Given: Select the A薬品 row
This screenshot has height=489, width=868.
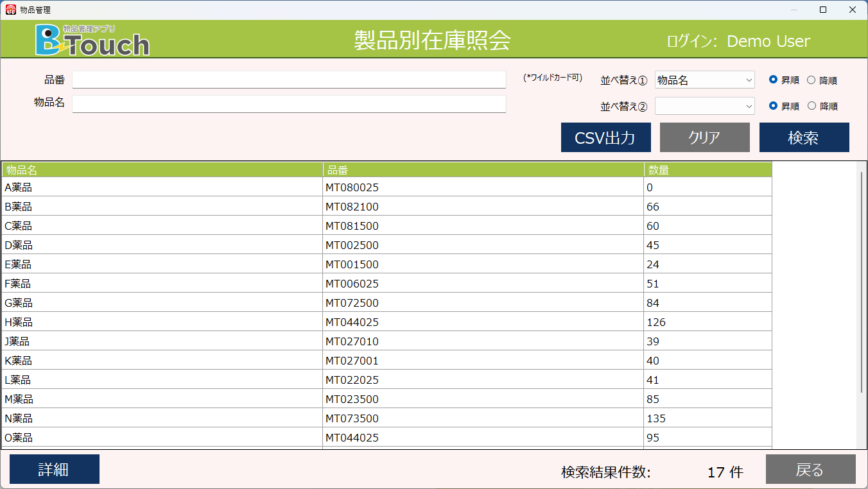Looking at the screenshot, I should (x=386, y=187).
